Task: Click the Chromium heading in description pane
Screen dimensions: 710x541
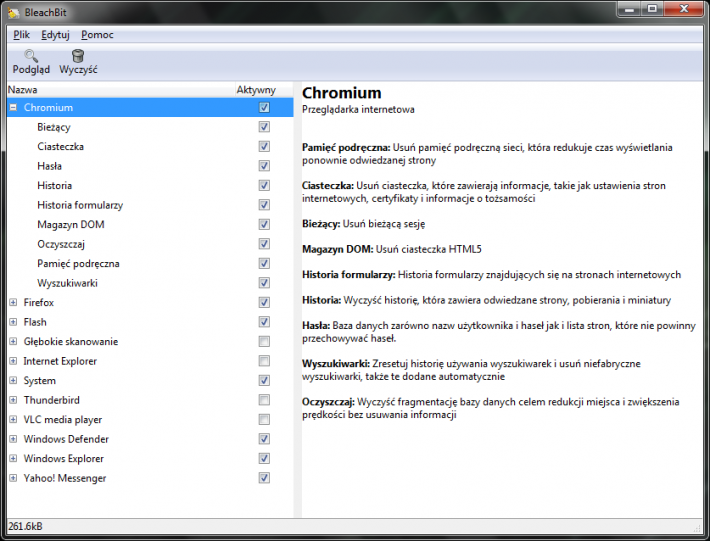Action: tap(341, 93)
